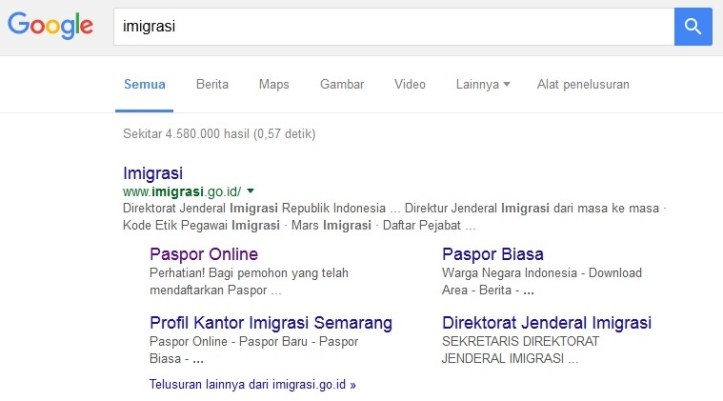Click the green www.imigrasi.go.id/ URL text
Image resolution: width=723 pixels, height=401 pixels.
pyautogui.click(x=182, y=191)
